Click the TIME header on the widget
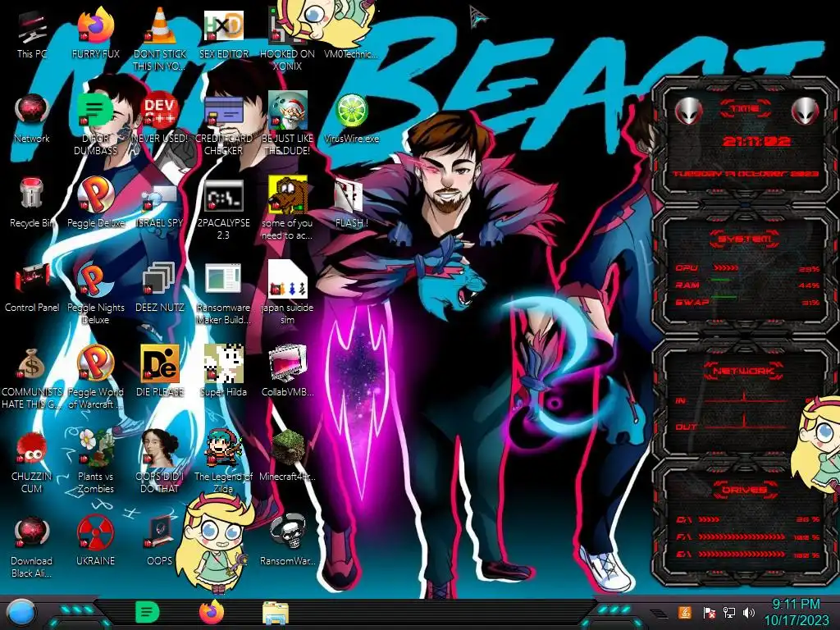The image size is (840, 630). pos(745,109)
